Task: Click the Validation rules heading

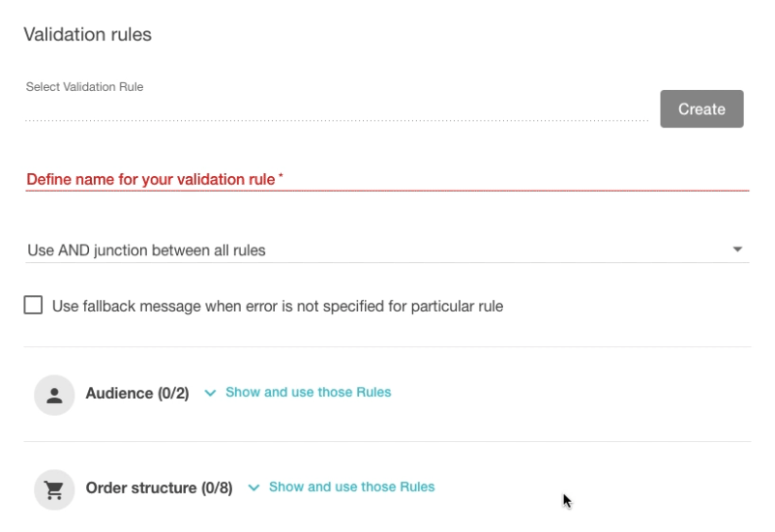Action: click(x=87, y=35)
